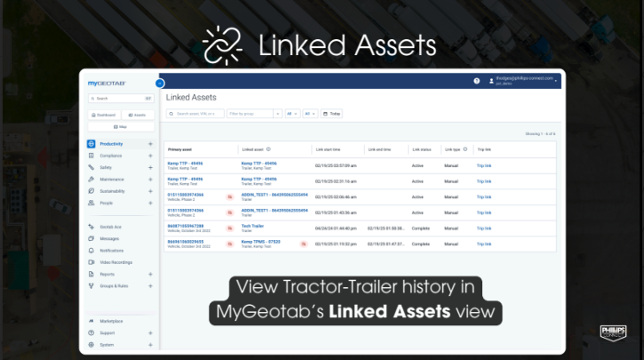
Task: Click red icon beside primary asset 860871055967288
Action: [230, 228]
